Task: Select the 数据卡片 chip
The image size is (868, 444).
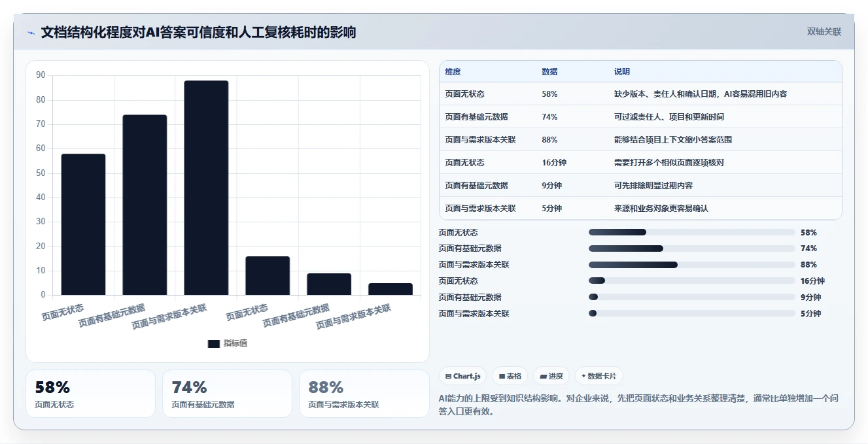Action: 599,376
